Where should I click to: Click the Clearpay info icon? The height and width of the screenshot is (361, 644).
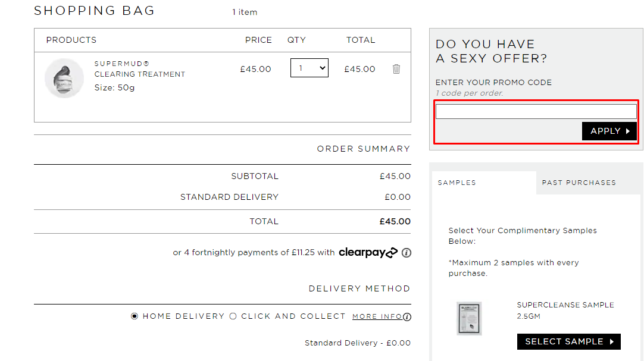(407, 253)
